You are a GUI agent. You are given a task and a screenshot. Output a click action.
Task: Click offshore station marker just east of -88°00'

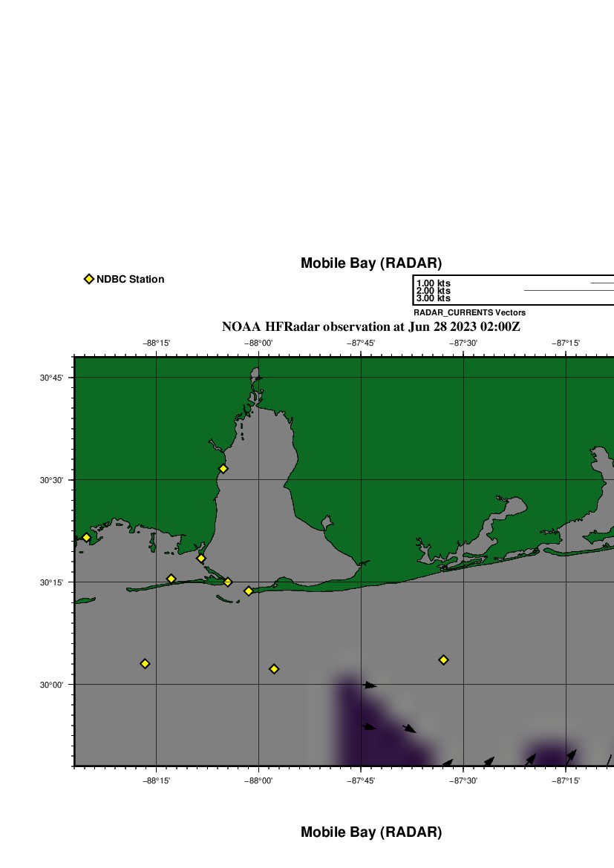tap(274, 669)
